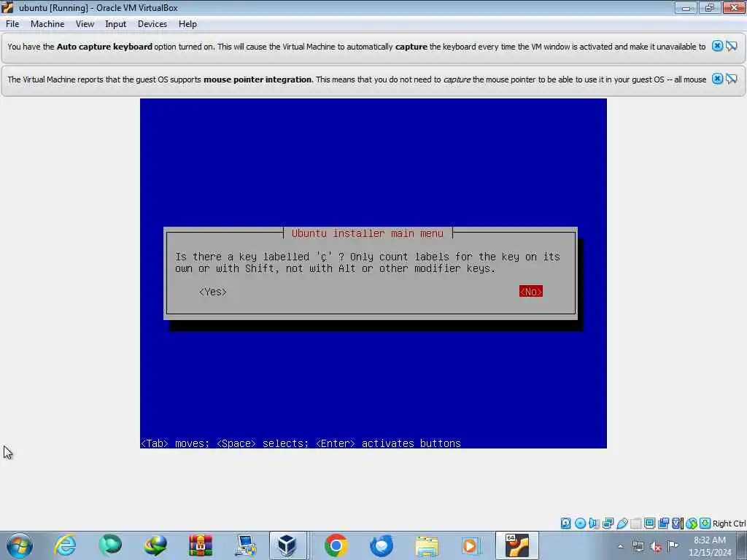Dismiss the Auto capture keyboard notification
Viewport: 747px width, 560px height.
coord(717,46)
